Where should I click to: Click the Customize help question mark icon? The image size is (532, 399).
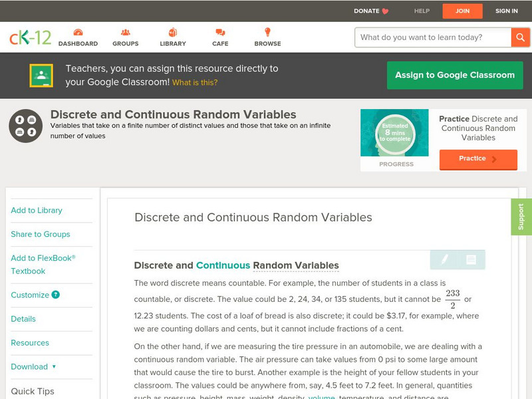pyautogui.click(x=56, y=295)
